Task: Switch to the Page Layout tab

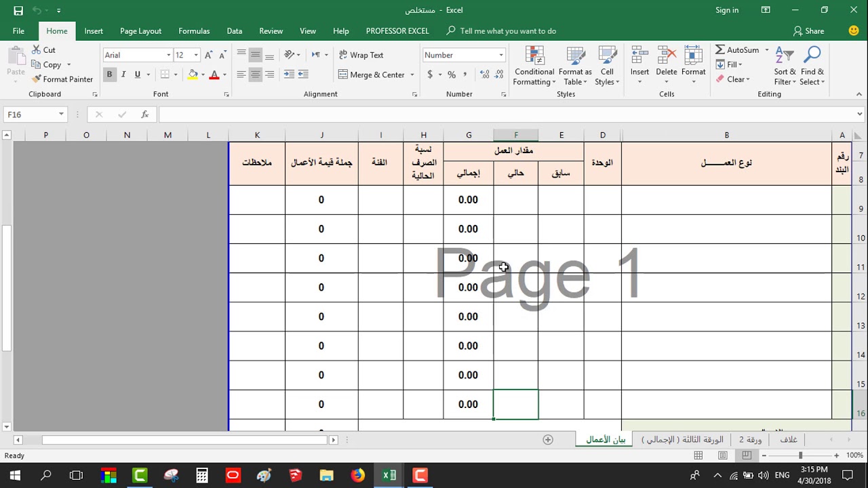Action: coord(140,31)
